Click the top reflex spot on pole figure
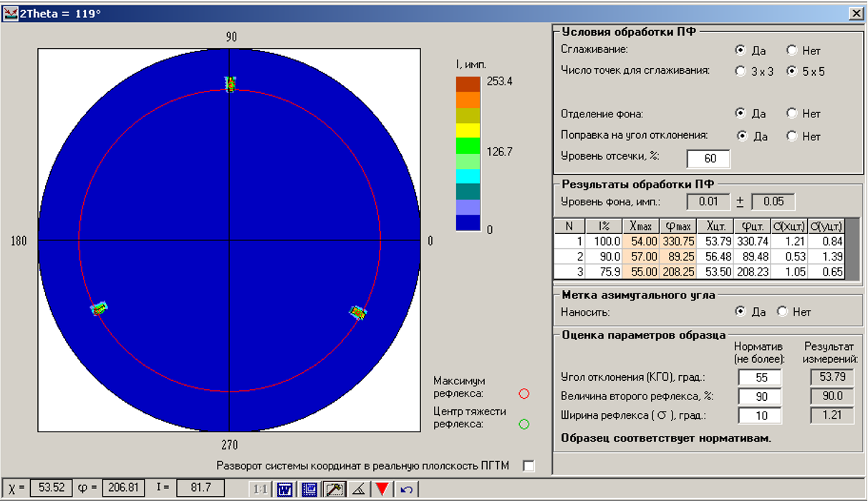Viewport: 868px width, 501px height. coord(231,84)
